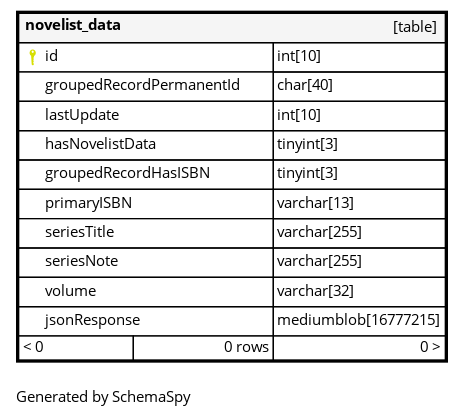Open the novelist_data table title link
464x417 pixels.
pyautogui.click(x=73, y=25)
